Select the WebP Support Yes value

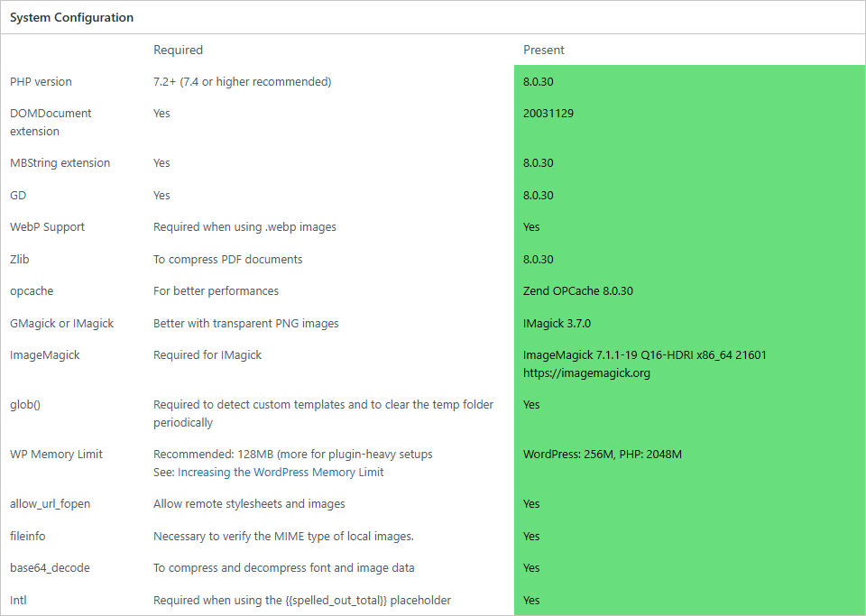point(531,227)
